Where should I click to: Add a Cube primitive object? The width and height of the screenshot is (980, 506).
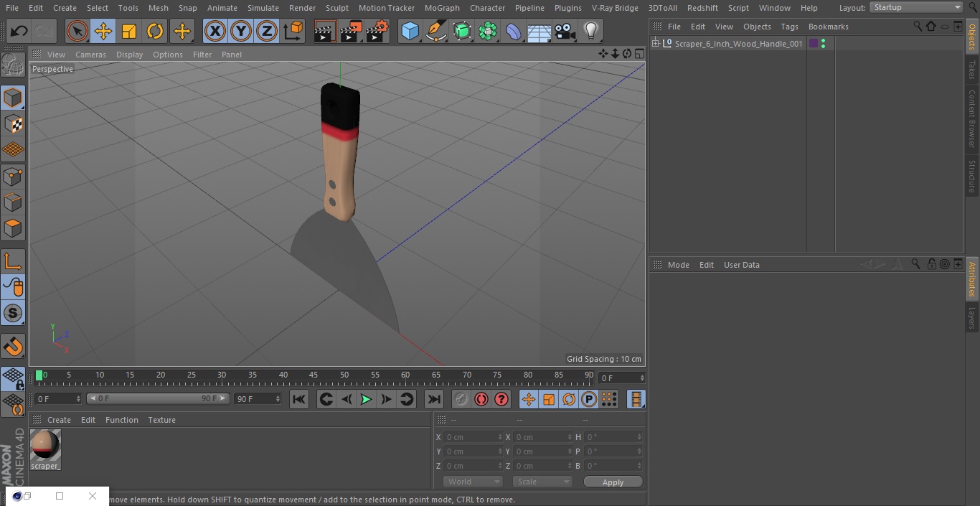(x=410, y=31)
